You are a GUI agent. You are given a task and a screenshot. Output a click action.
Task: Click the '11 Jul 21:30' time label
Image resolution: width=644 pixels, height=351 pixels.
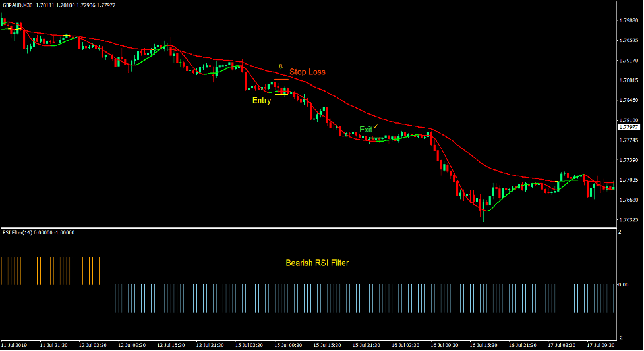coord(53,345)
